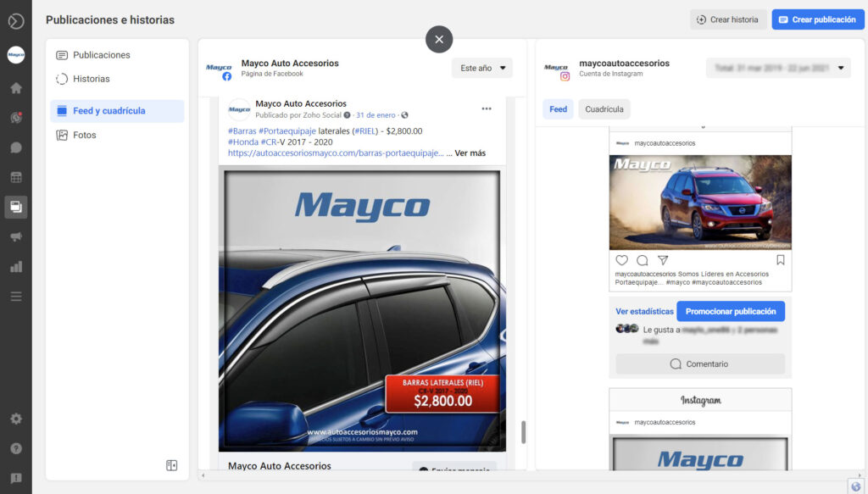Open the Instagram date range dropdown
This screenshot has height=494, width=868.
click(777, 68)
